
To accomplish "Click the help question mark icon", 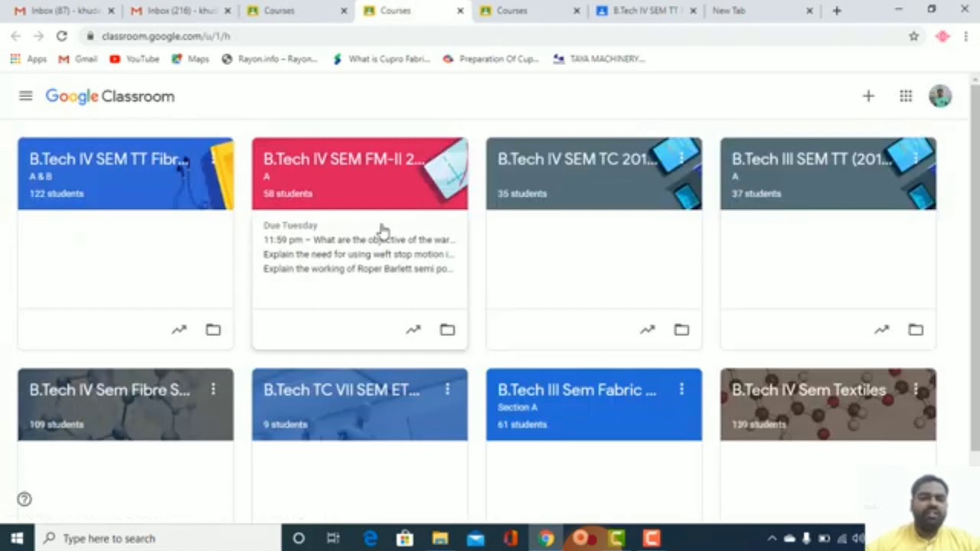I will 24,499.
